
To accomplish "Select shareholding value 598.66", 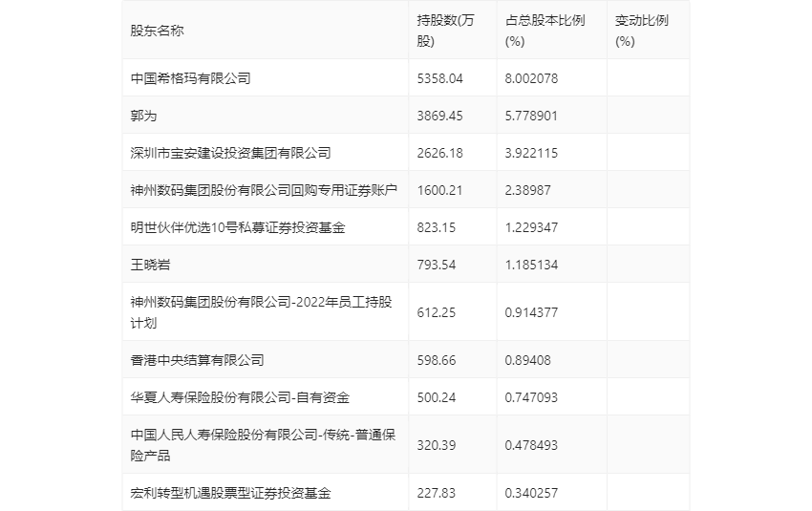I will coord(436,360).
